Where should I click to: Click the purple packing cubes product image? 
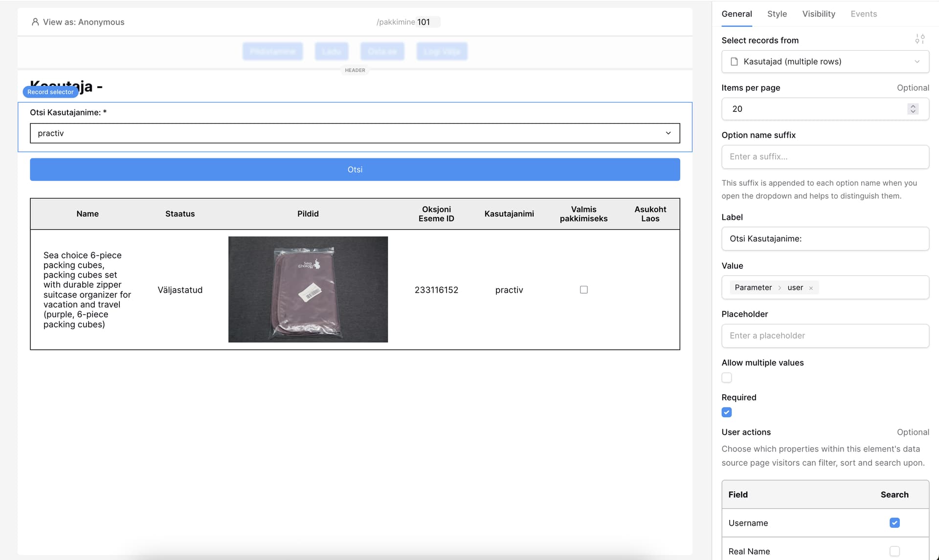coord(308,289)
